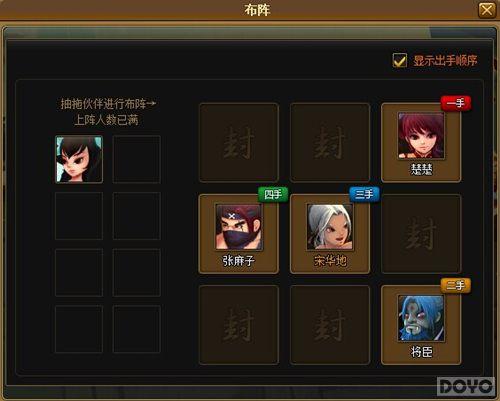Viewport: 500px width, 401px height.
Task: Select the empty reserve slot beside the black-haired companion
Action: [137, 159]
